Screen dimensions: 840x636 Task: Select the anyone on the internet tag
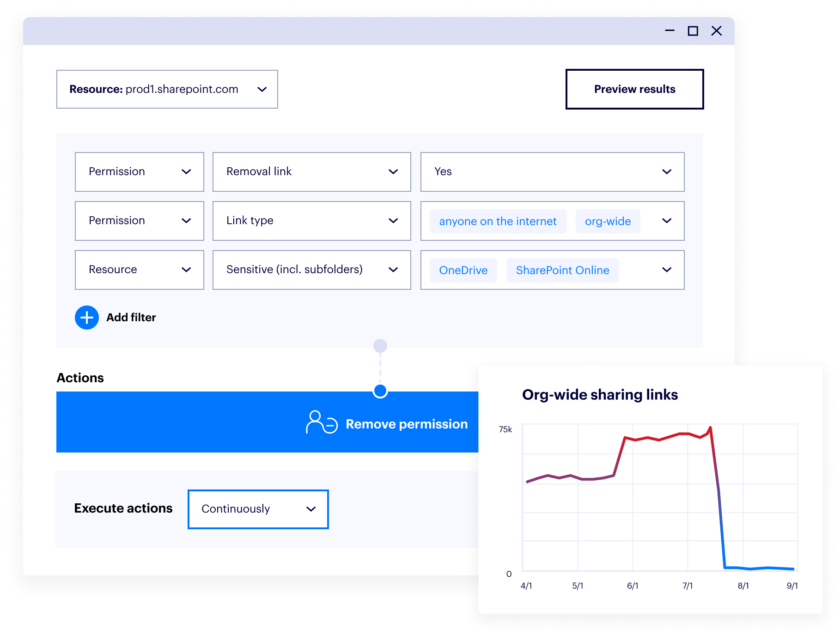coord(498,221)
